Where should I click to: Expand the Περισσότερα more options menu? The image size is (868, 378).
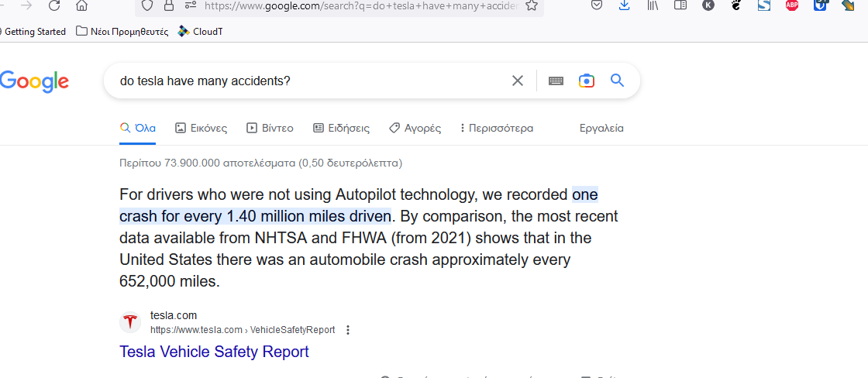[497, 129]
